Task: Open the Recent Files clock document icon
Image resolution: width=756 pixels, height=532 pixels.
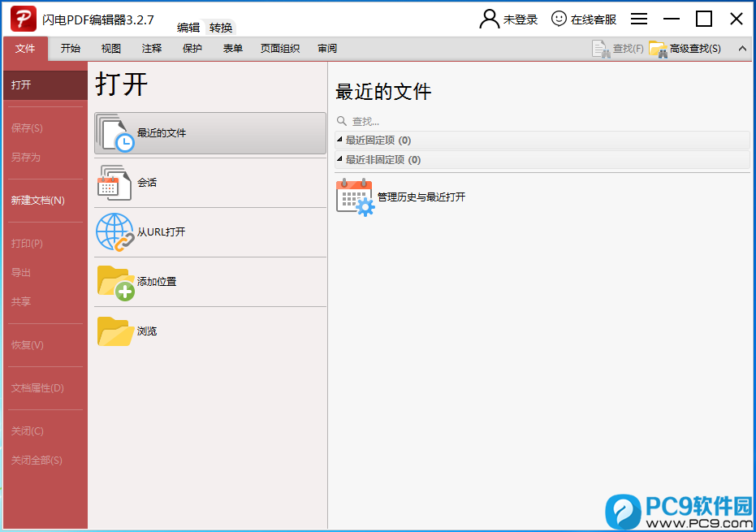Action: click(114, 132)
